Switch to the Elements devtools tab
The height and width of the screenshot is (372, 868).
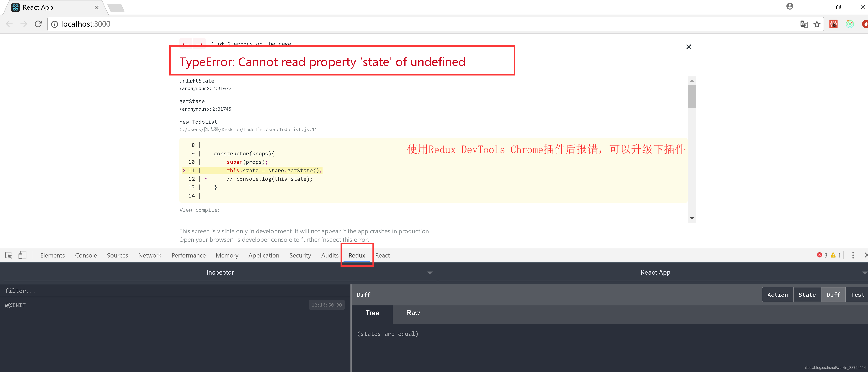click(x=53, y=255)
